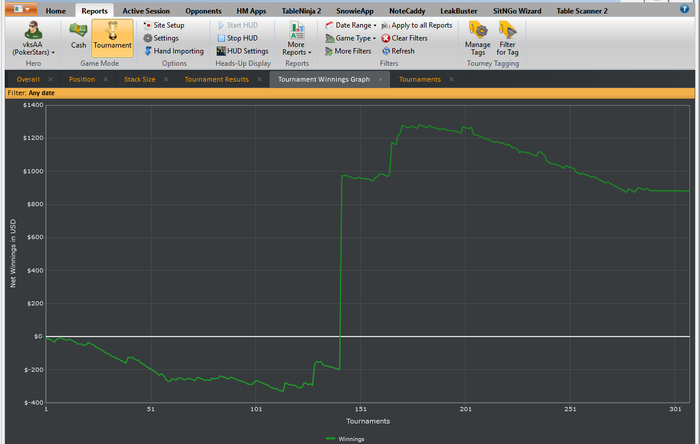Click Stop HUD
The width and height of the screenshot is (700, 444).
tap(238, 38)
